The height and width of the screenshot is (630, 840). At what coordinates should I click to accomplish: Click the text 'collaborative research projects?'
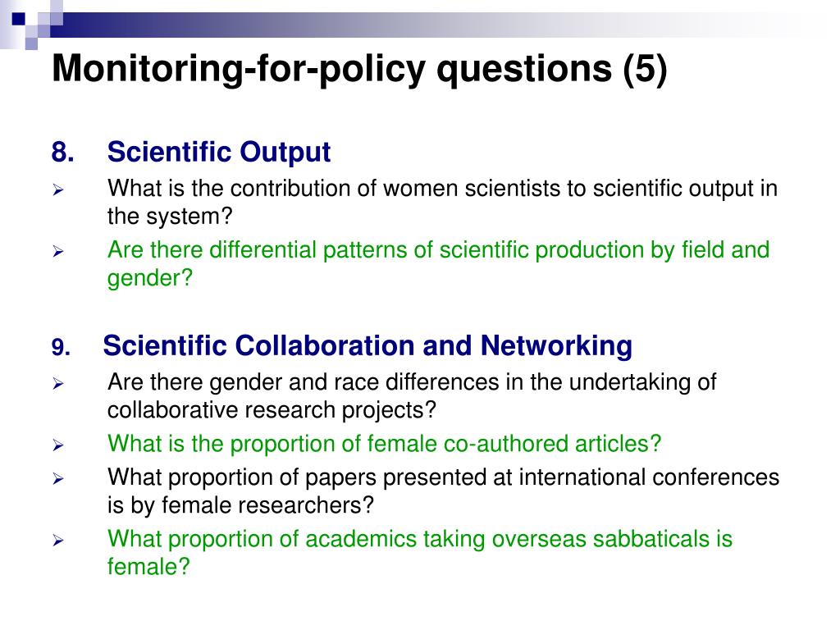(272, 410)
